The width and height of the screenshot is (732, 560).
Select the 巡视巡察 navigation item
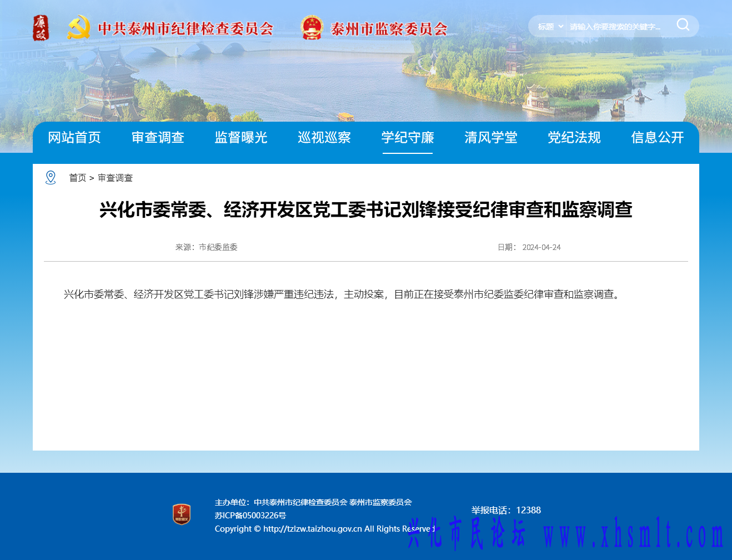(x=324, y=137)
